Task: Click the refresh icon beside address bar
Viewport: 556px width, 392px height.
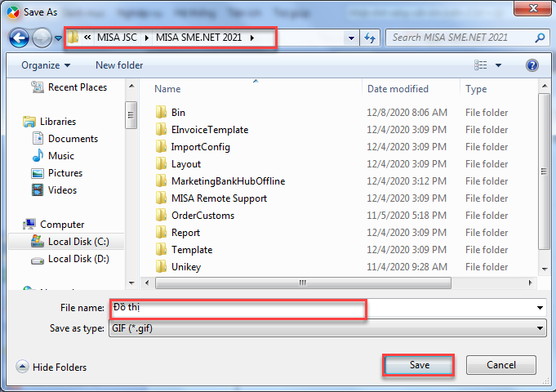Action: coord(371,38)
